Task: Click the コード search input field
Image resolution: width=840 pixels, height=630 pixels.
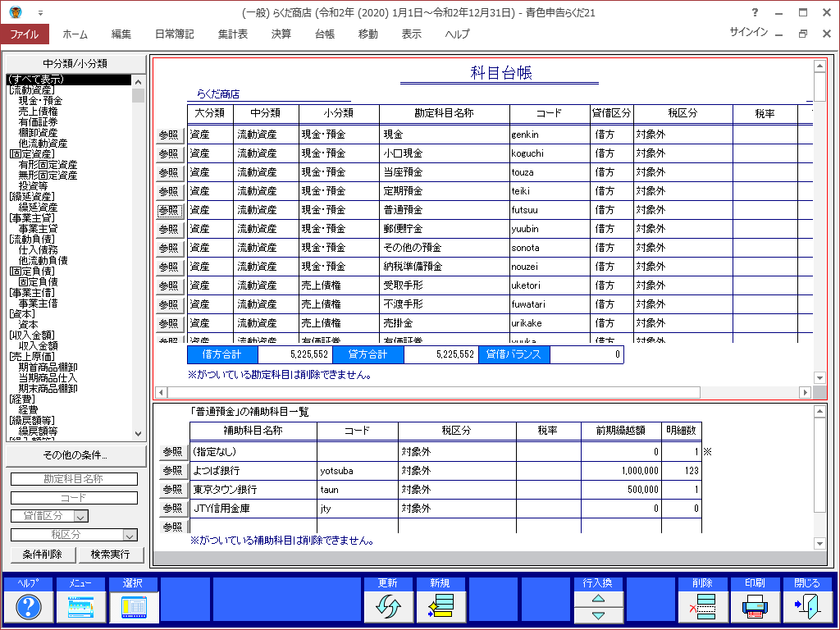Action: [74, 498]
